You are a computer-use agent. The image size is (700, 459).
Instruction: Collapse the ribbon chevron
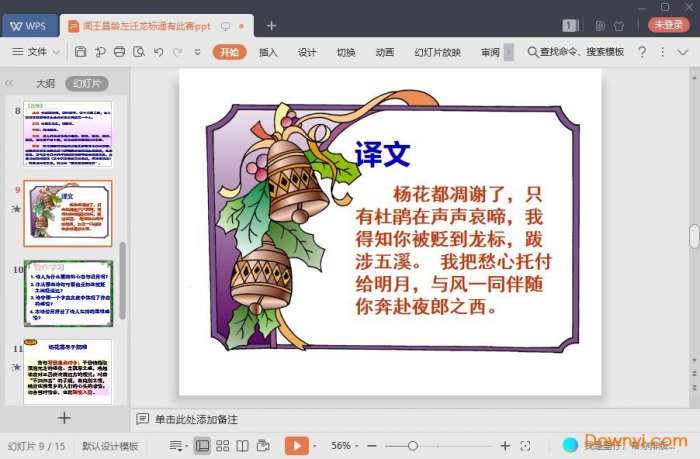(683, 52)
